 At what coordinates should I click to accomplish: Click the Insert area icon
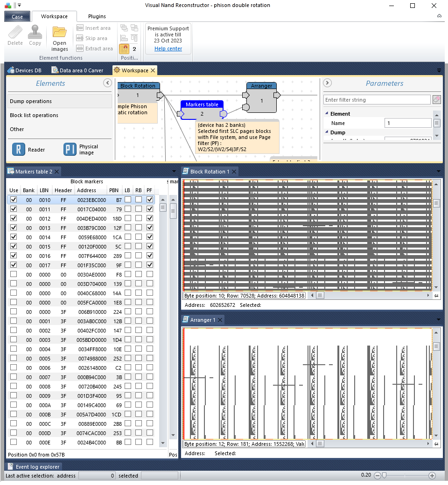coord(80,28)
